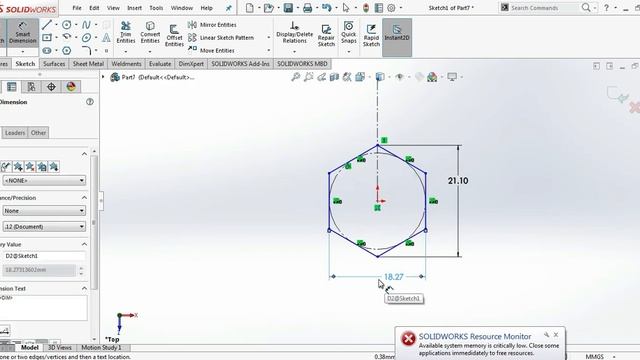Select the Ellipse sketch tool
This screenshot has width=640, height=360.
point(86,38)
